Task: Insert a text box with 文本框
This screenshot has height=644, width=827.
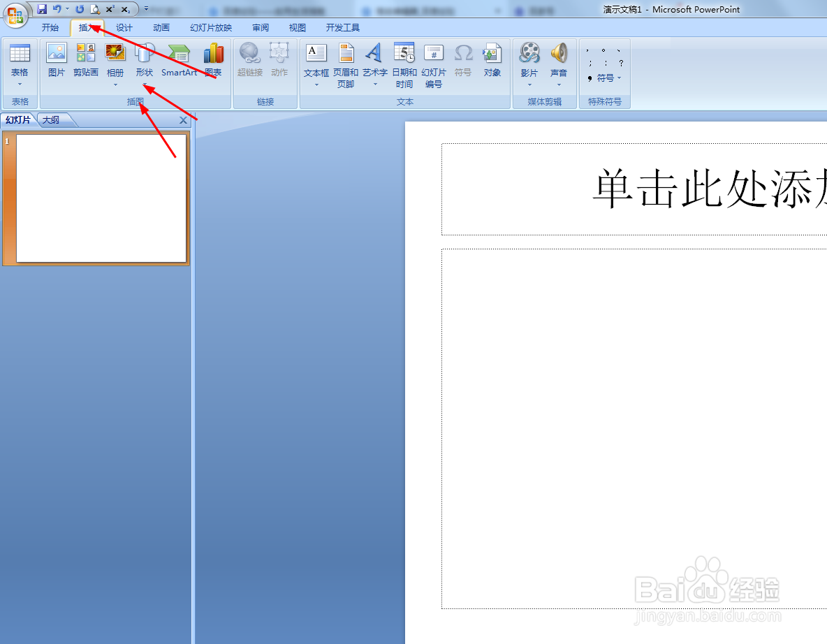Action: (316, 53)
